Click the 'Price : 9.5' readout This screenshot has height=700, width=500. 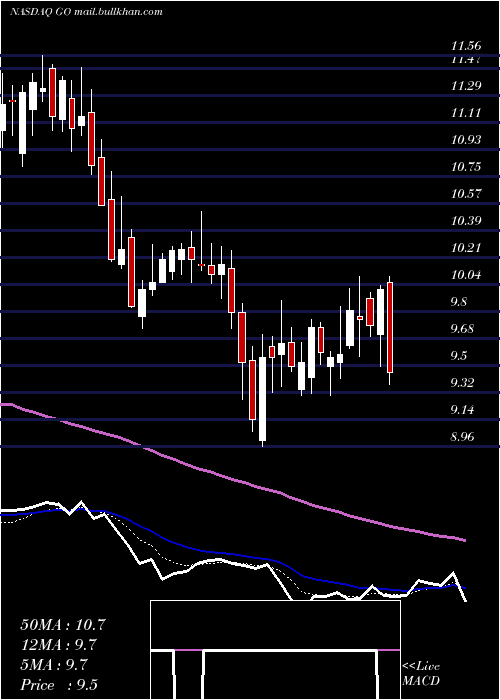pos(59,685)
